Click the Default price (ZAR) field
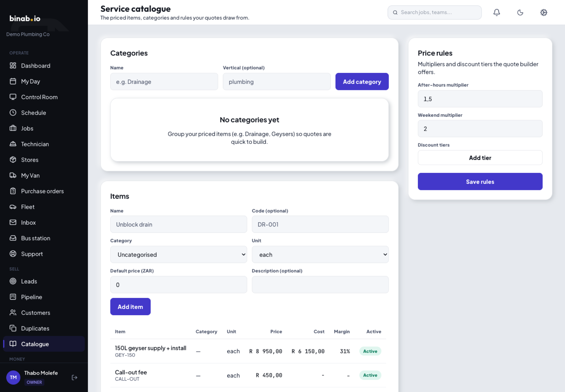 click(x=179, y=284)
